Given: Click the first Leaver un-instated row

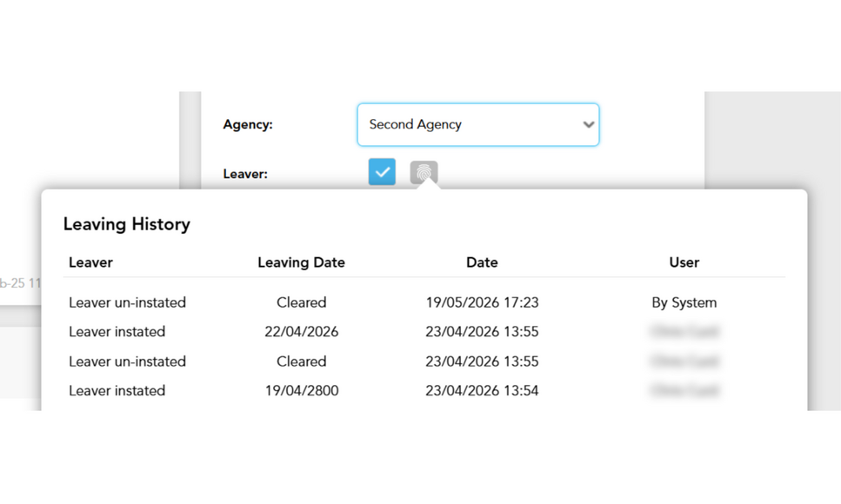Looking at the screenshot, I should click(424, 302).
